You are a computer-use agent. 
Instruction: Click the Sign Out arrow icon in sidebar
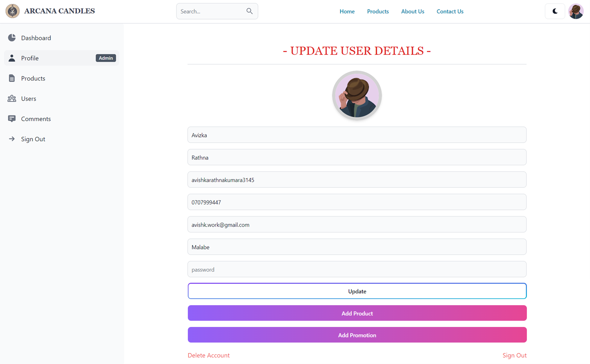[12, 139]
